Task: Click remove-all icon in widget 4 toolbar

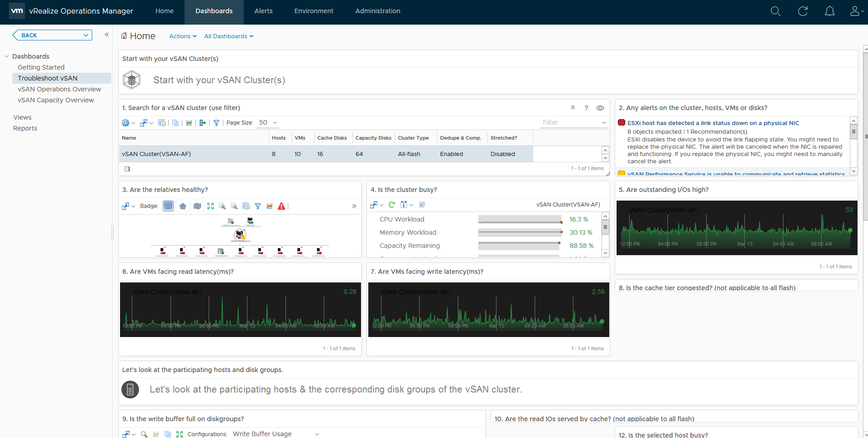Action: (x=422, y=205)
